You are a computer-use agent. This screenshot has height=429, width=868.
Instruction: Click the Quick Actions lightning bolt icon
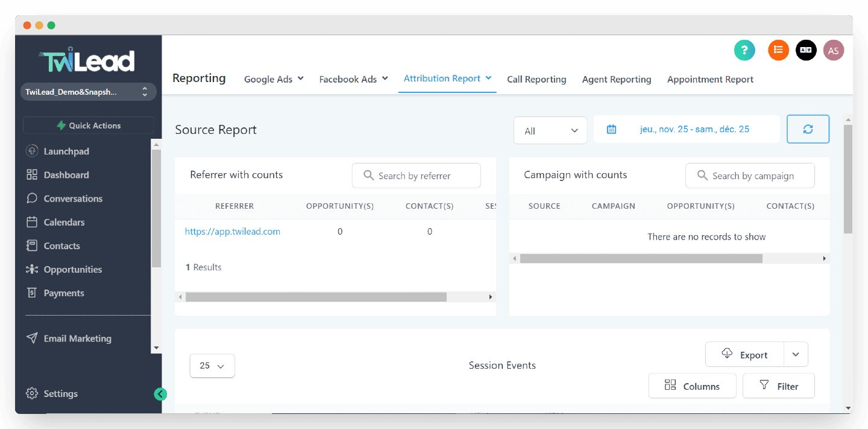point(61,126)
